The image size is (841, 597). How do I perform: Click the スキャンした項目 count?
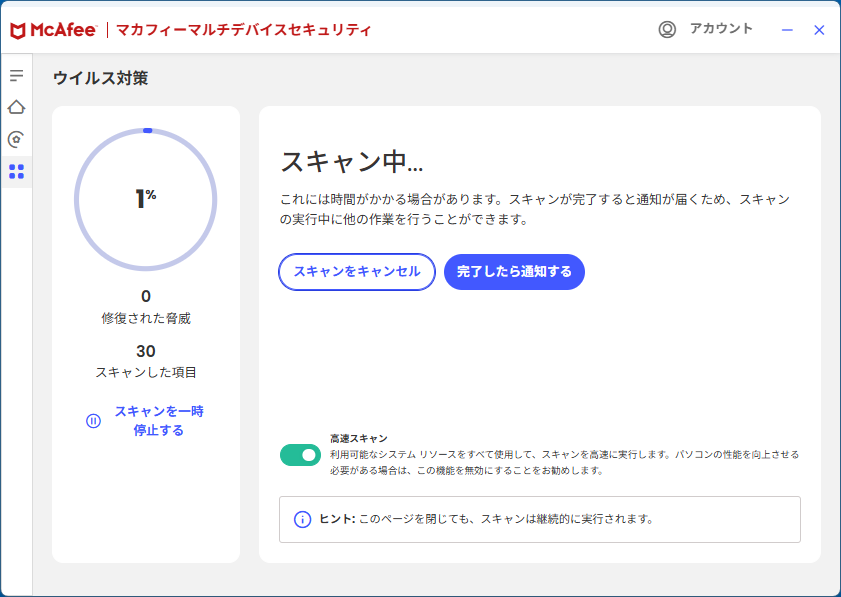[x=146, y=351]
